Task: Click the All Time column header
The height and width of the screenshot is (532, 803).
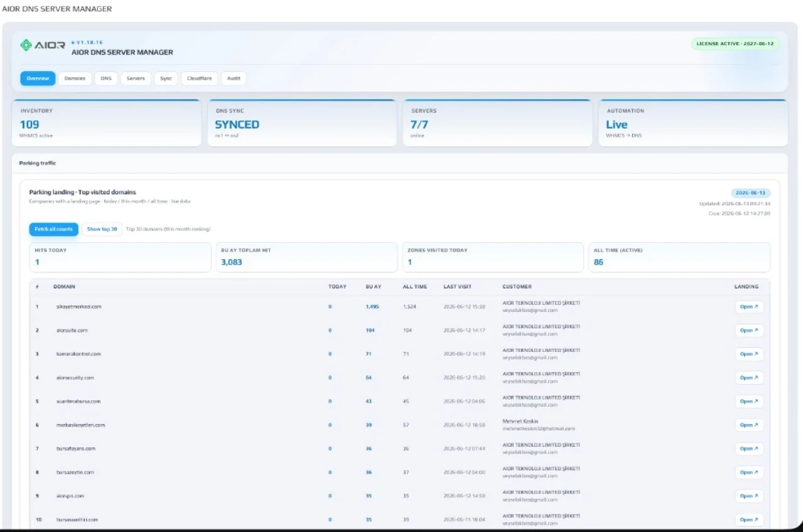Action: point(415,287)
